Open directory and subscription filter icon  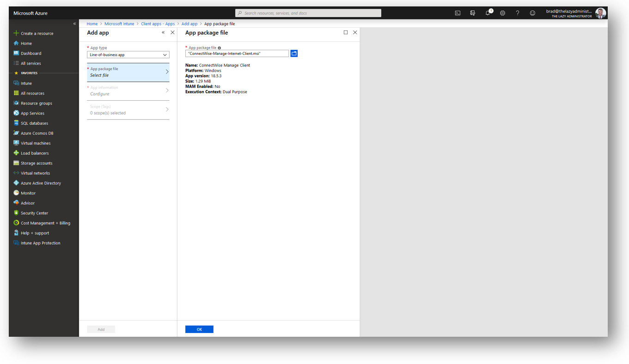tap(472, 13)
